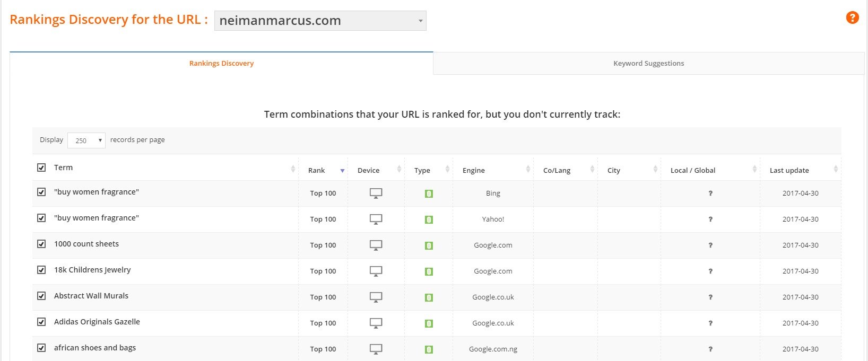Click green type icon for Adidas Originals Gazelle
Screen dimensions: 868x361
pos(429,323)
